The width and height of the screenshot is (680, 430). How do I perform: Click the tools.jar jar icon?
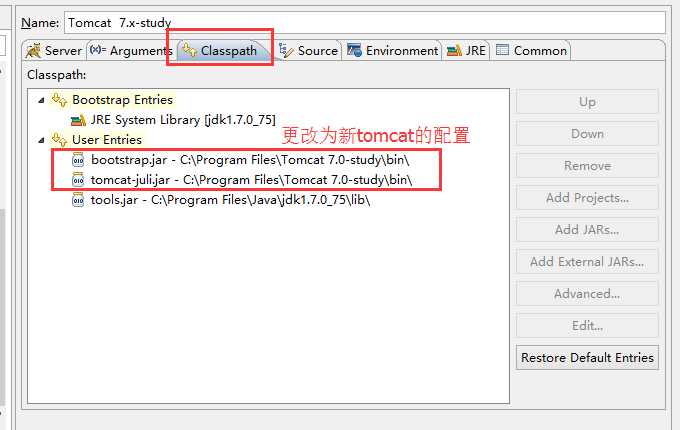(x=78, y=200)
